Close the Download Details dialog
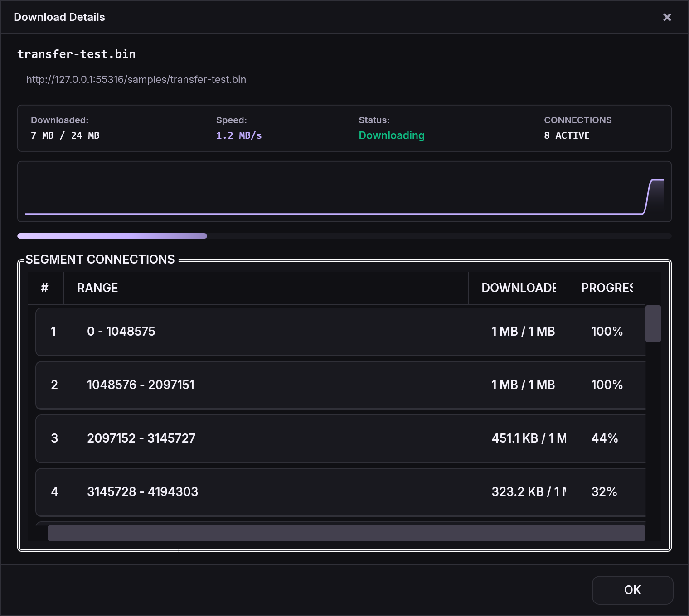Image resolution: width=689 pixels, height=616 pixels. pyautogui.click(x=667, y=17)
